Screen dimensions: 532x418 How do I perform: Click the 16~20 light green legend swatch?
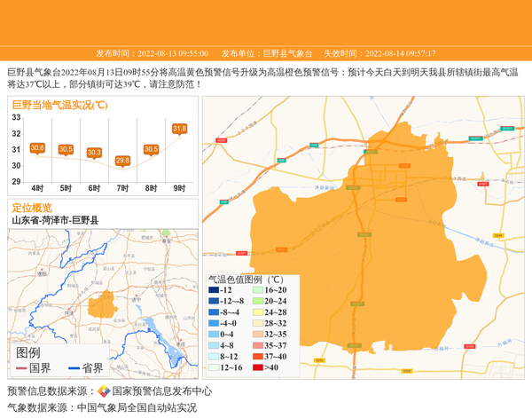259,290
